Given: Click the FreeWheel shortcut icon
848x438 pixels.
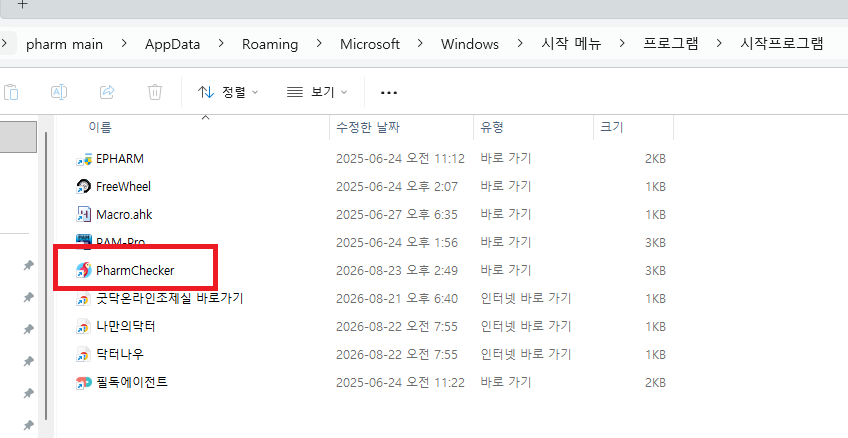Looking at the screenshot, I should [x=83, y=187].
